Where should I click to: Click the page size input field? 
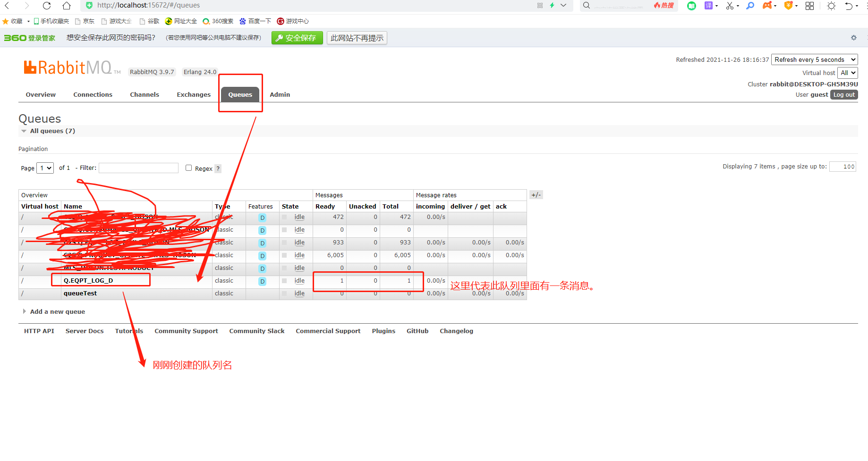click(842, 167)
